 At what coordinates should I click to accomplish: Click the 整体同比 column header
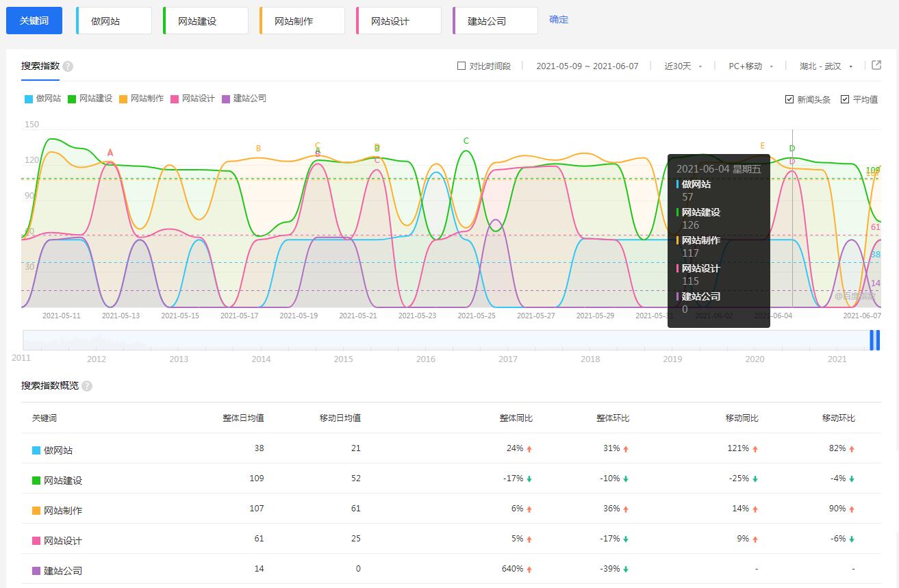click(x=516, y=418)
